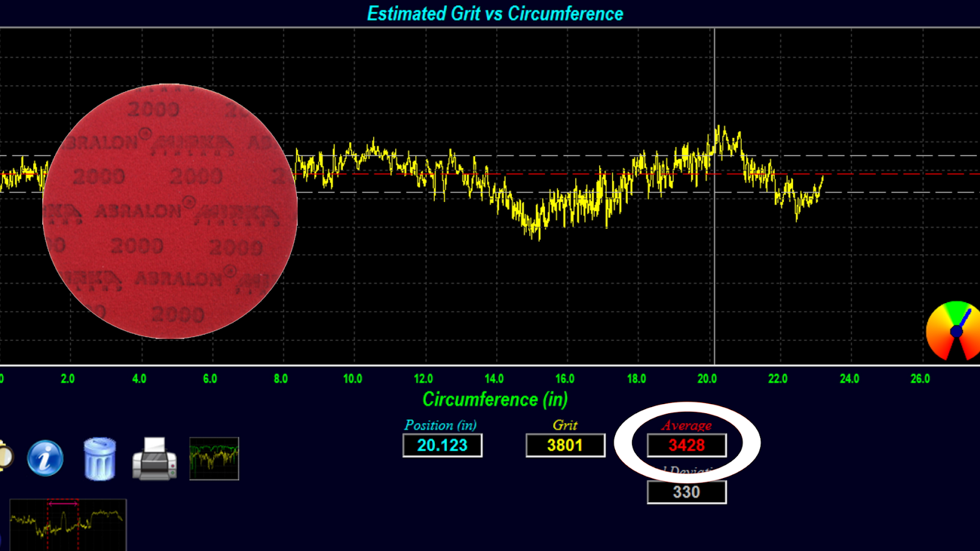
Task: Select the Grit value 3801 field
Action: tap(565, 445)
